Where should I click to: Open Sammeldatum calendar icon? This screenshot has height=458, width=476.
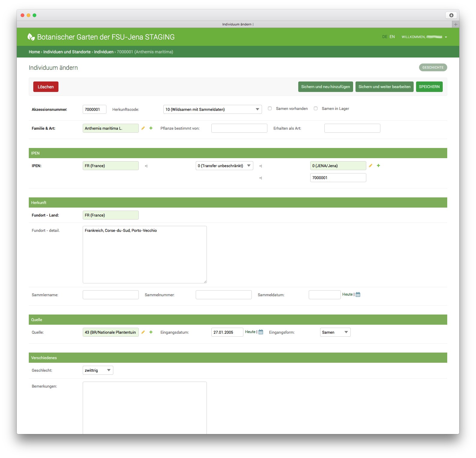click(358, 294)
